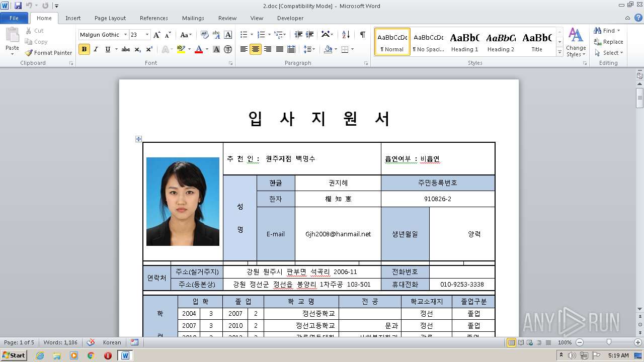Click the Shrink Font icon
This screenshot has width=644, height=362.
[x=168, y=35]
